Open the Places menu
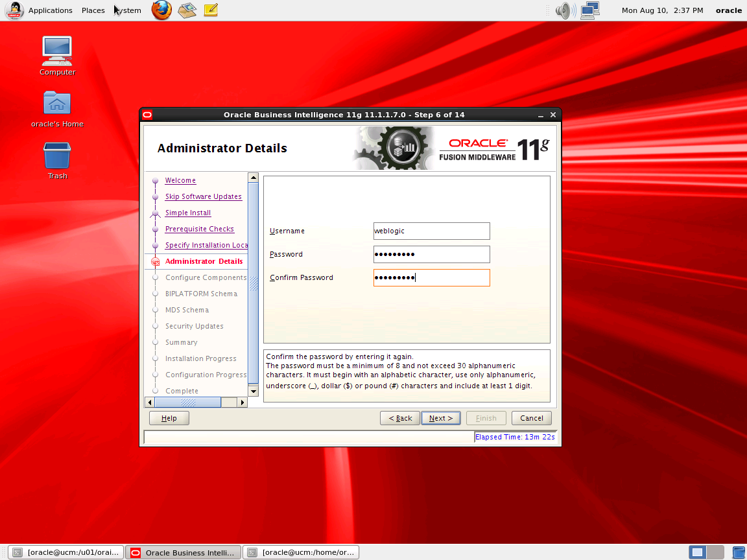Viewport: 747px width, 560px height. tap(93, 10)
